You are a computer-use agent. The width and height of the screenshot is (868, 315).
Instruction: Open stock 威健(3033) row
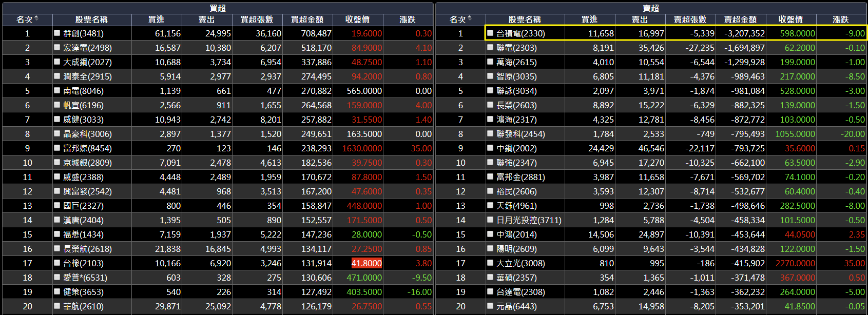(218, 119)
